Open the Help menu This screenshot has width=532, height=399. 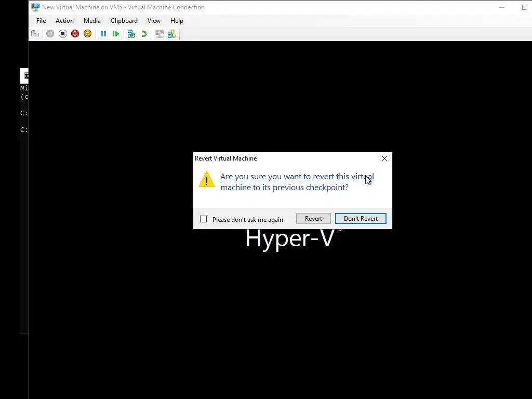click(x=177, y=21)
